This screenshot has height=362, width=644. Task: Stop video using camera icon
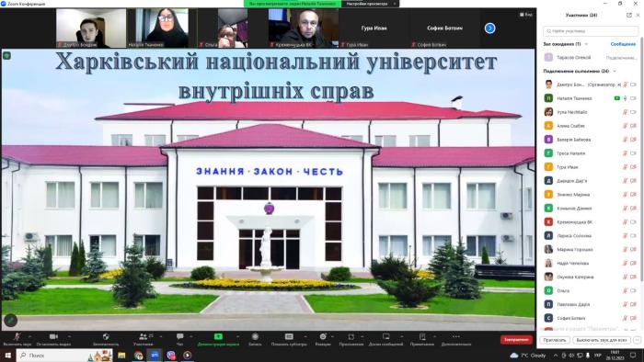pos(53,339)
